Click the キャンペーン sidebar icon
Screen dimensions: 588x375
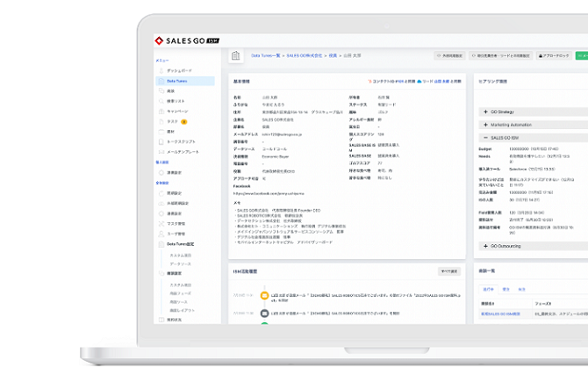[161, 112]
